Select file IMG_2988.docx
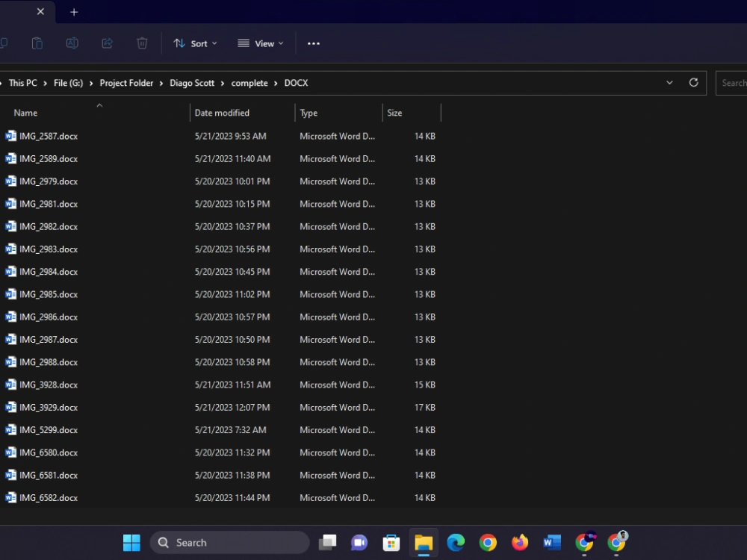The width and height of the screenshot is (747, 560). tap(48, 362)
